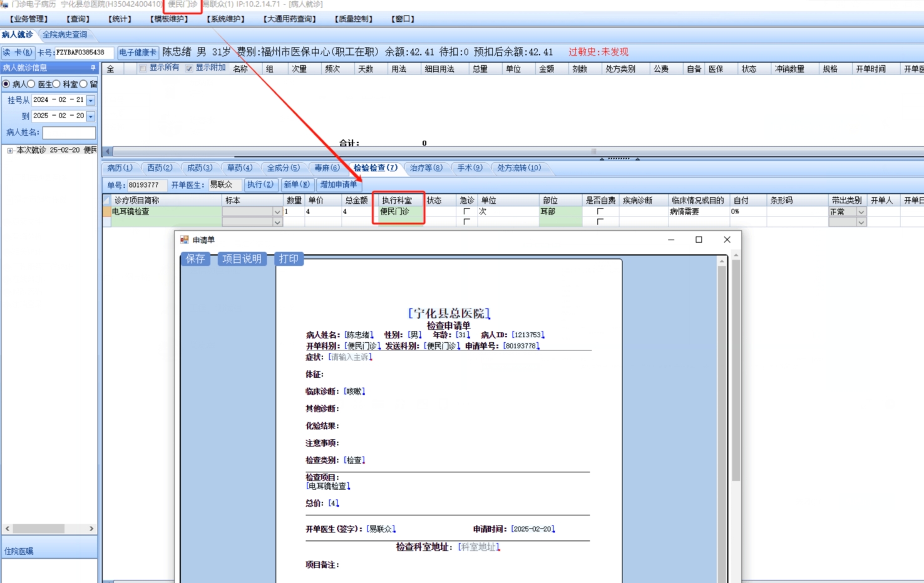Viewport: 924px width, 583px height.
Task: Click the 症状 请输入主诉 placeholder field
Action: pyautogui.click(x=350, y=357)
